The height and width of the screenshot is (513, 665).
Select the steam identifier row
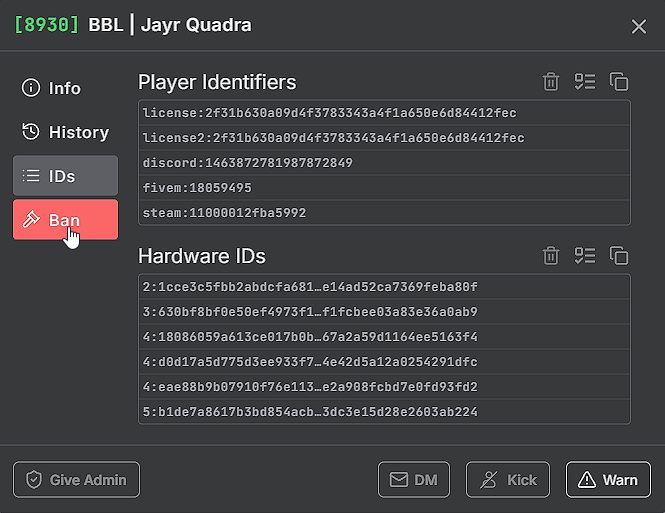pos(384,212)
